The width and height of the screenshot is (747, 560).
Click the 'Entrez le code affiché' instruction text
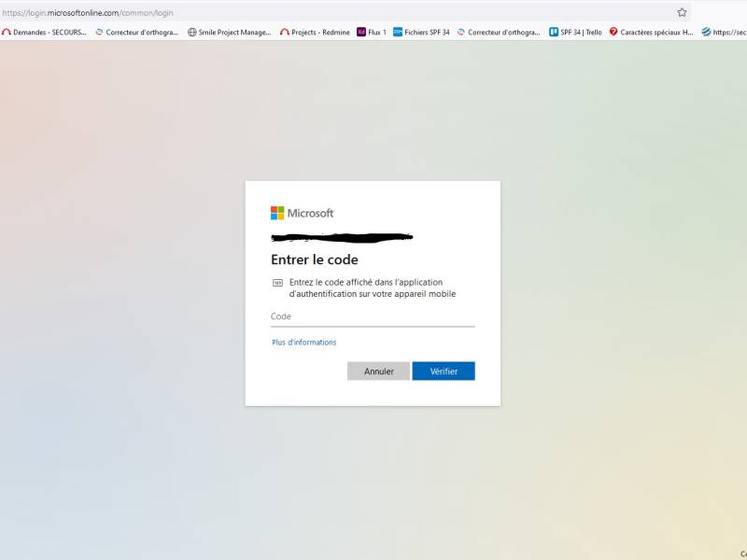(372, 288)
